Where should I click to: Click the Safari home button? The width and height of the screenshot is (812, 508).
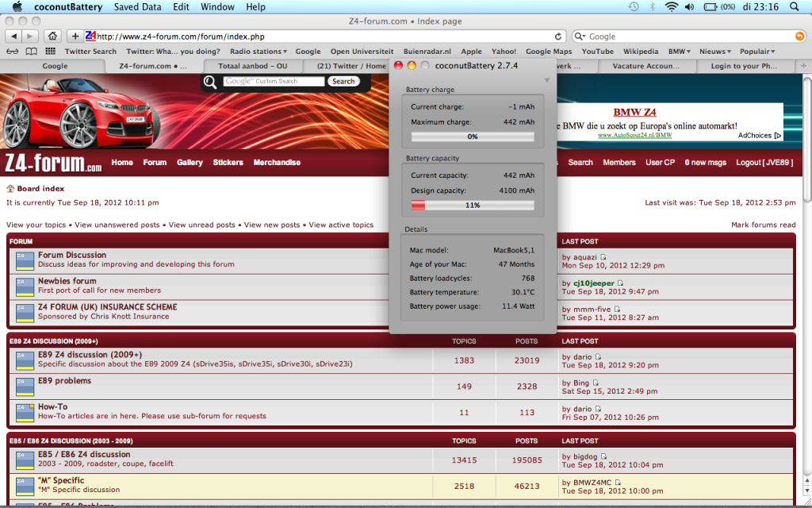[x=52, y=37]
